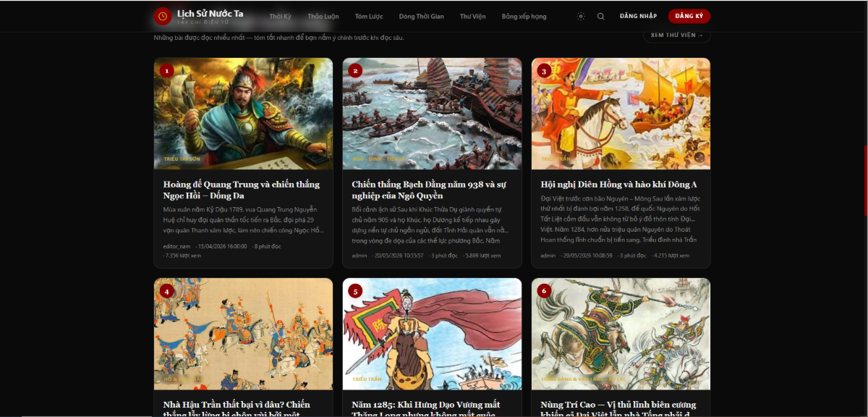Open the Tóm Lược nav item
868x417 pixels.
tap(369, 16)
